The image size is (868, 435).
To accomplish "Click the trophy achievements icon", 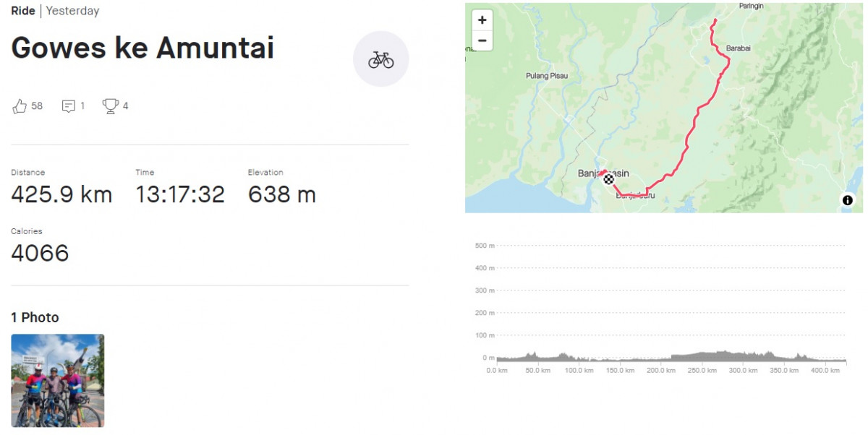I will 110,106.
